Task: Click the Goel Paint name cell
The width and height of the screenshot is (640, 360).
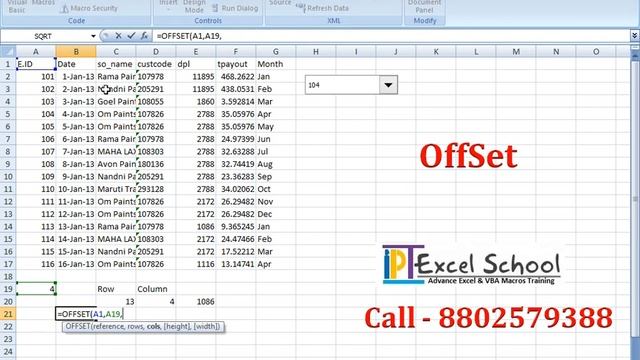Action: pyautogui.click(x=116, y=101)
